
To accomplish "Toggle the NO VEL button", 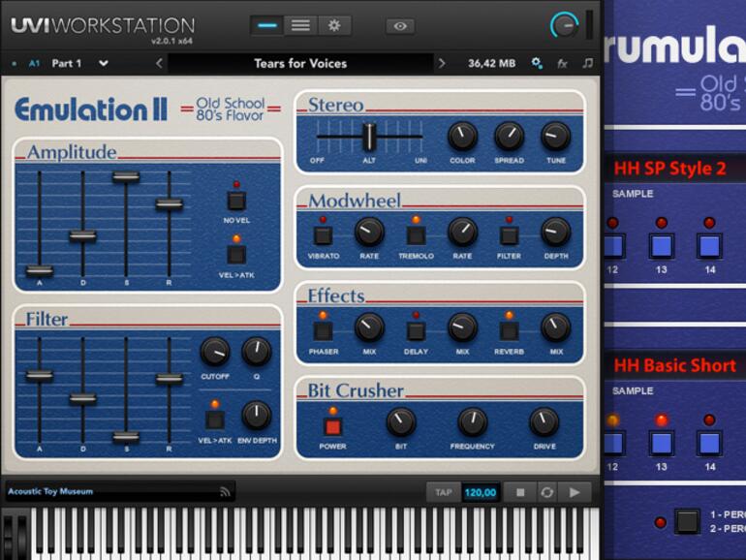I will 236,201.
